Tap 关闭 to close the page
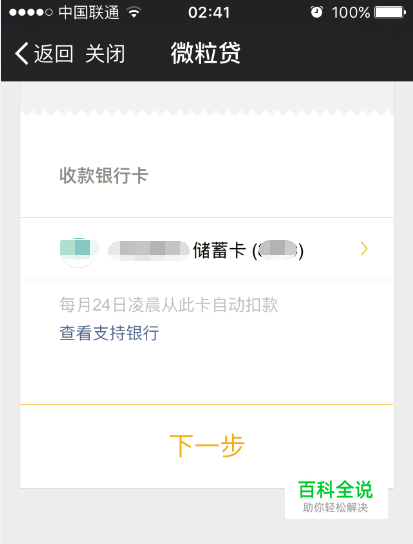This screenshot has width=413, height=544. click(105, 54)
